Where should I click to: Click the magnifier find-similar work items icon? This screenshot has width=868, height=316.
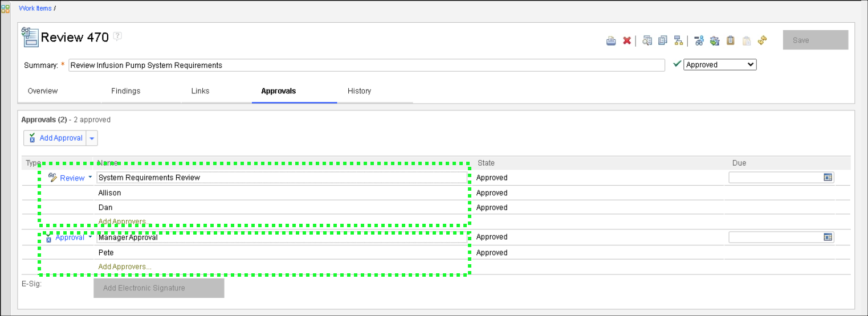click(x=647, y=40)
